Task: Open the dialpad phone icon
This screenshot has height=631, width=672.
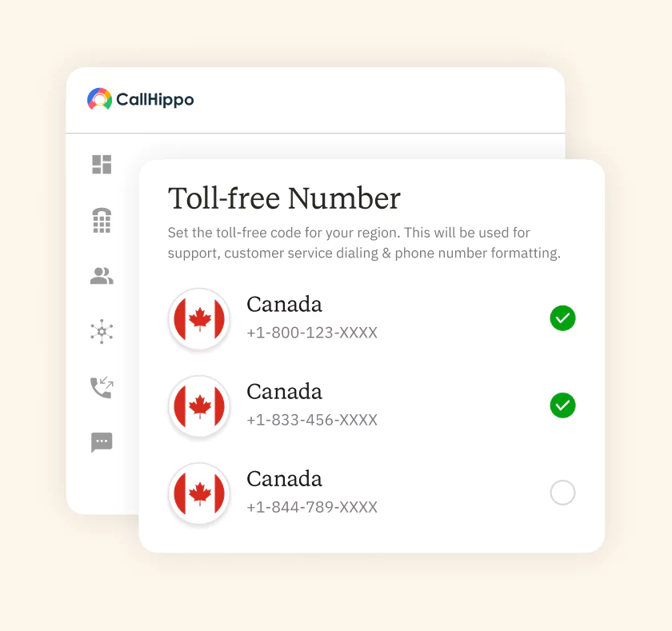Action: coord(102,221)
